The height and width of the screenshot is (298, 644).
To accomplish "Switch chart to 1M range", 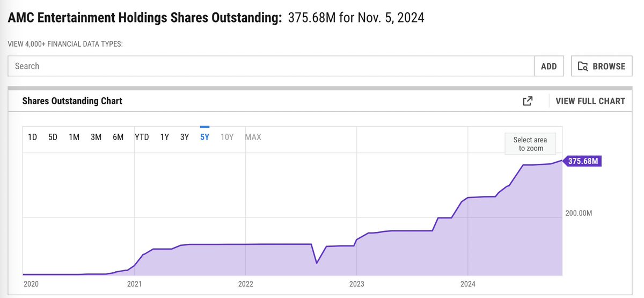I will tap(74, 137).
